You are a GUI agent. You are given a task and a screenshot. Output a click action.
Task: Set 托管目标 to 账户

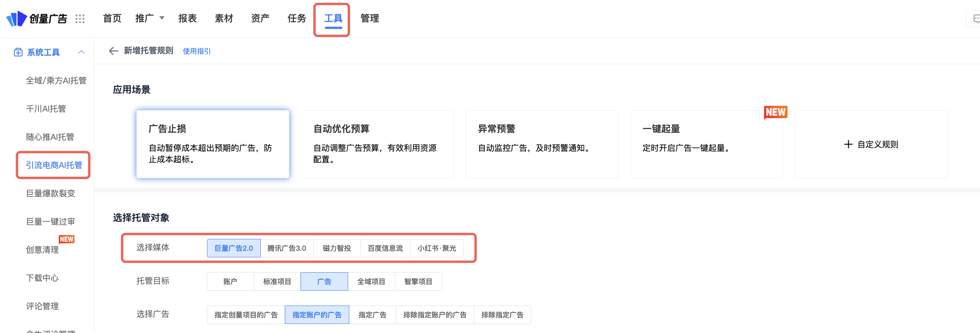point(230,281)
